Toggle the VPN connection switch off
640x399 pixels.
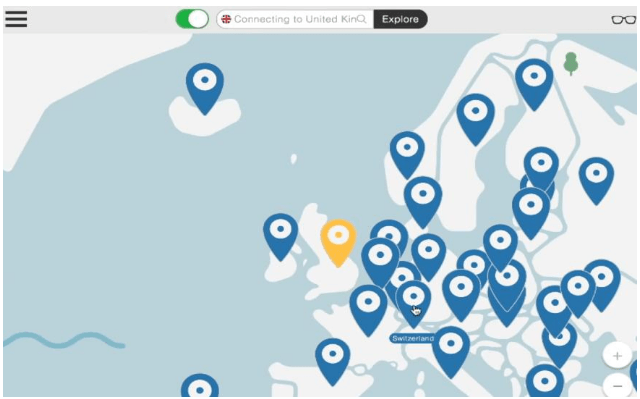[192, 19]
